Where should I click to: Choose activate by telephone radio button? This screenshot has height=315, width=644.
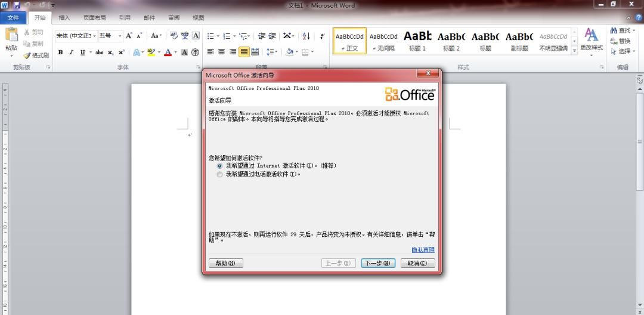click(x=219, y=175)
